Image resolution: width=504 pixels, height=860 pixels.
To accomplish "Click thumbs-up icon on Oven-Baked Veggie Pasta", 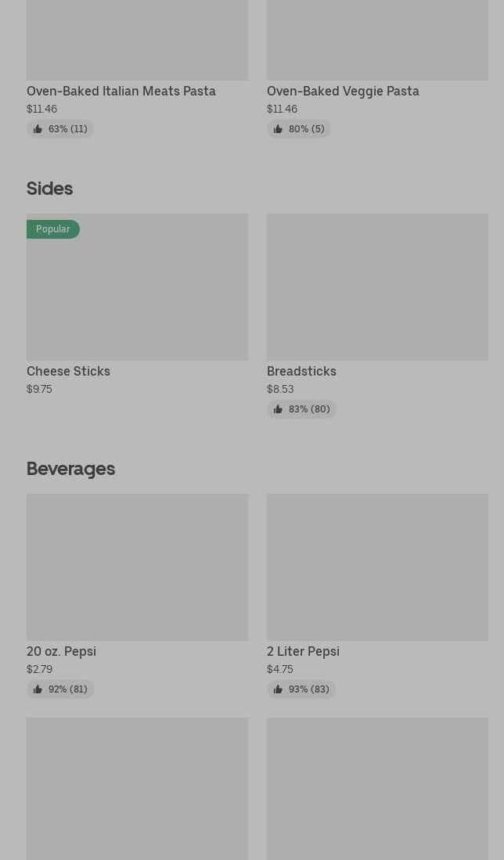I will [278, 129].
